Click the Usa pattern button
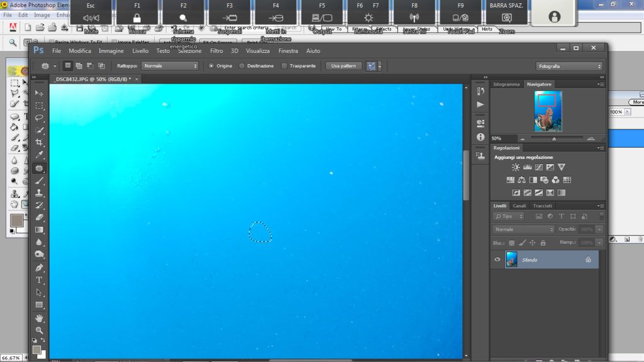This screenshot has width=644, height=362. click(x=343, y=66)
